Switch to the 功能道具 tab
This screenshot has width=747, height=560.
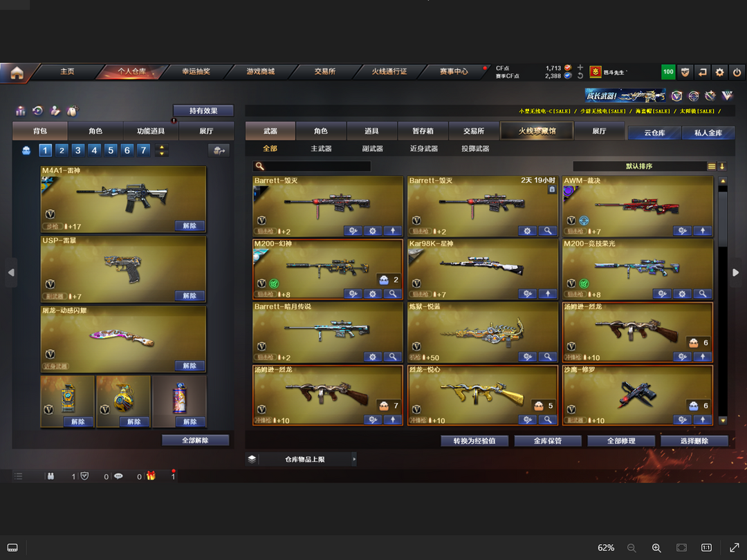(151, 131)
